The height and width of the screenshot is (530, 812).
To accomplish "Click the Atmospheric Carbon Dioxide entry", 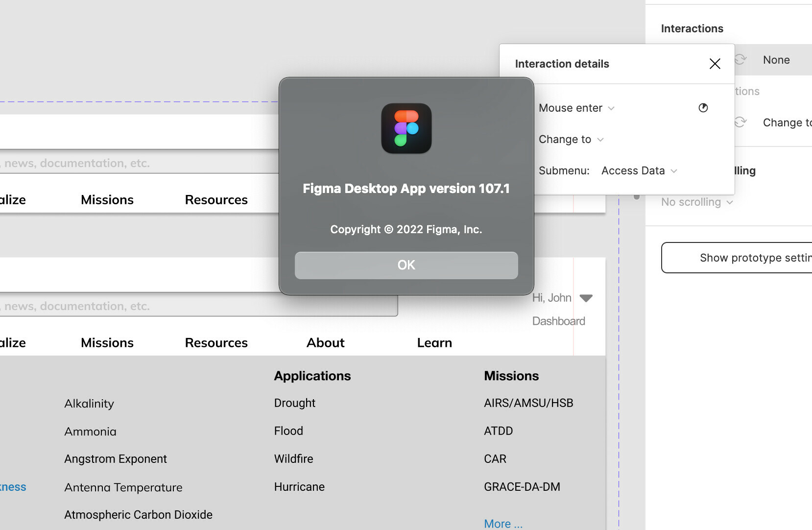I will click(x=139, y=515).
